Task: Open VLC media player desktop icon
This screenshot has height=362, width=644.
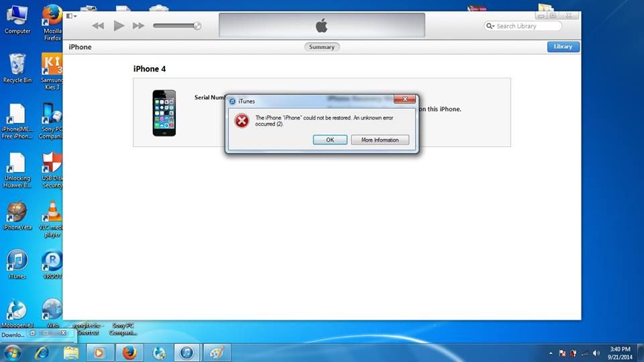Action: (x=52, y=214)
